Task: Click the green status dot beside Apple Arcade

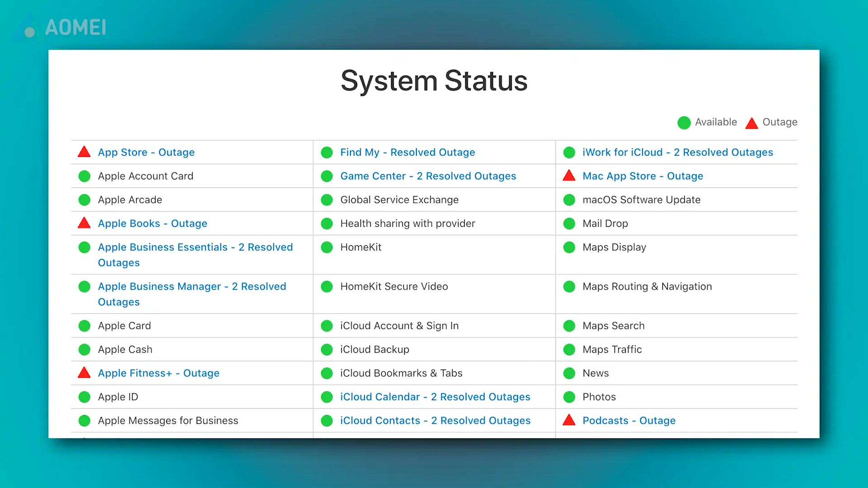Action: coord(85,200)
